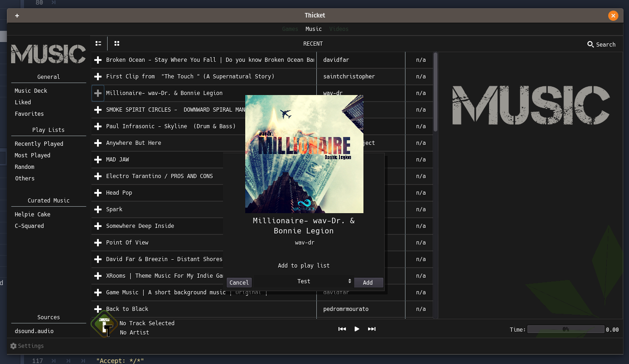Screen dimensions: 629x364
Task: Click the time progress bar
Action: (565, 329)
